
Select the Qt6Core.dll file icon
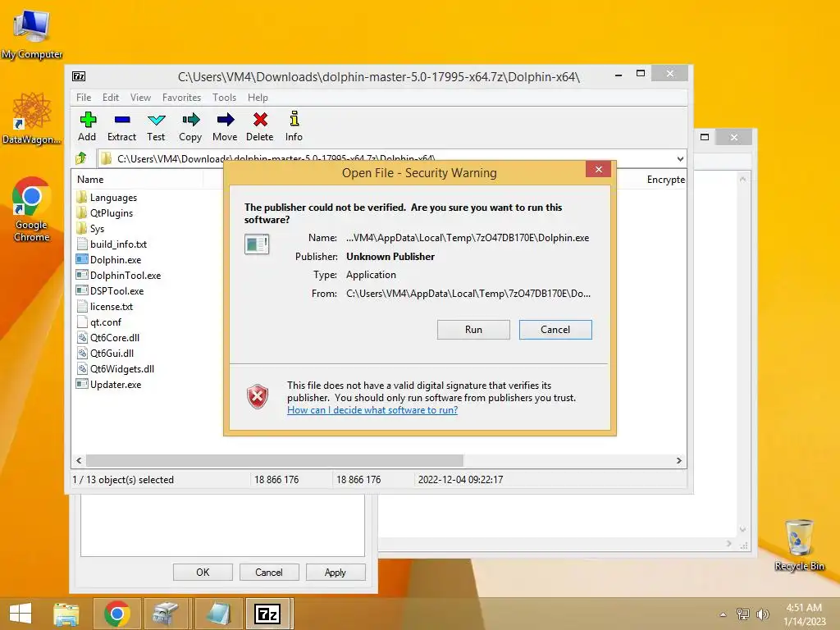pyautogui.click(x=82, y=337)
